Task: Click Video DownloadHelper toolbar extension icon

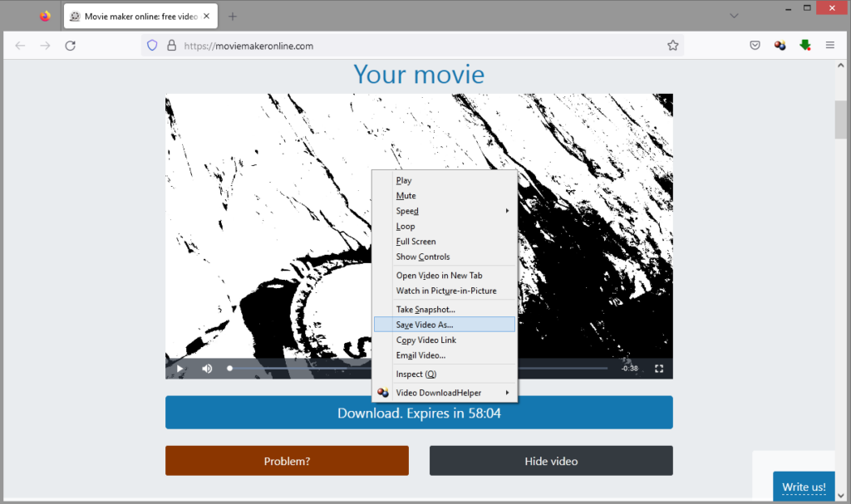Action: (x=780, y=46)
